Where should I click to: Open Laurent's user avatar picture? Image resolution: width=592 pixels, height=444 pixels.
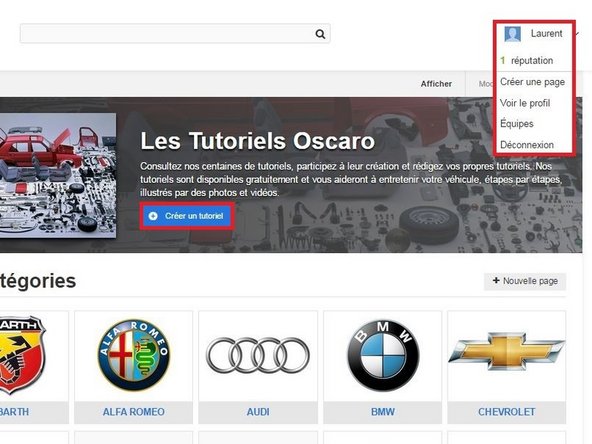click(512, 34)
